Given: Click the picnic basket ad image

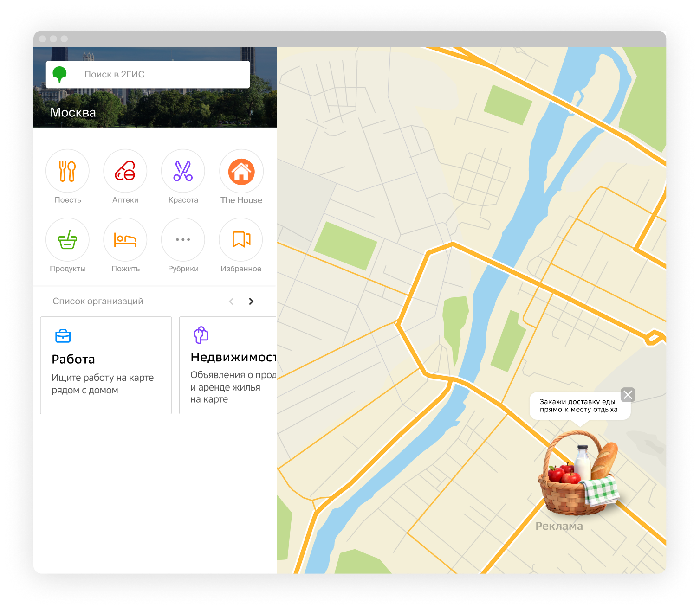Looking at the screenshot, I should point(578,473).
